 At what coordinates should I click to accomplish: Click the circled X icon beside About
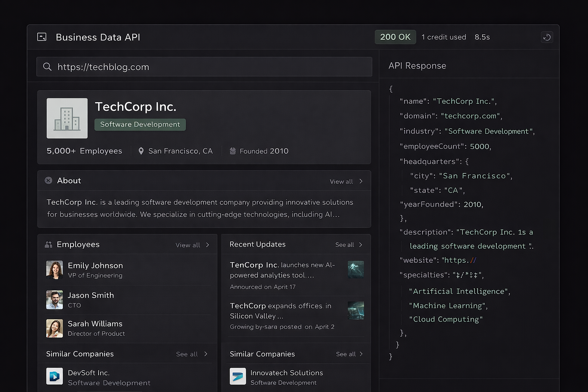point(48,180)
